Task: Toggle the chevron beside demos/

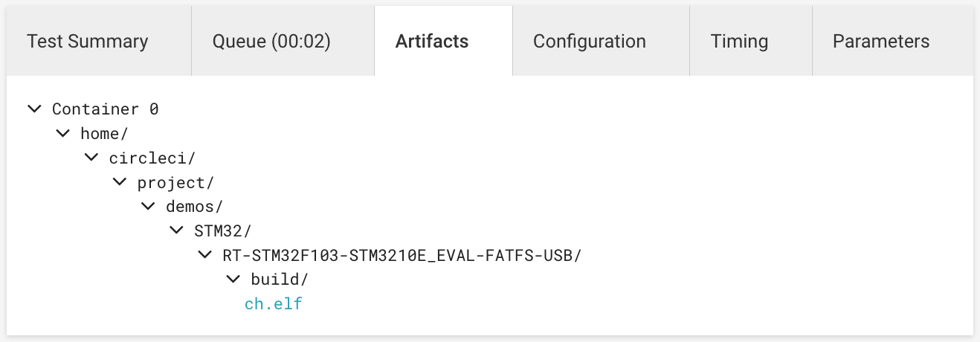Action: click(x=148, y=207)
